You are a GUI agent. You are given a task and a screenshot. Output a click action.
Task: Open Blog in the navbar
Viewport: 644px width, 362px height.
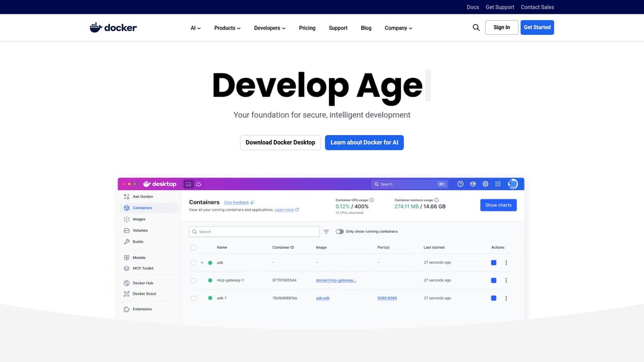pyautogui.click(x=366, y=28)
